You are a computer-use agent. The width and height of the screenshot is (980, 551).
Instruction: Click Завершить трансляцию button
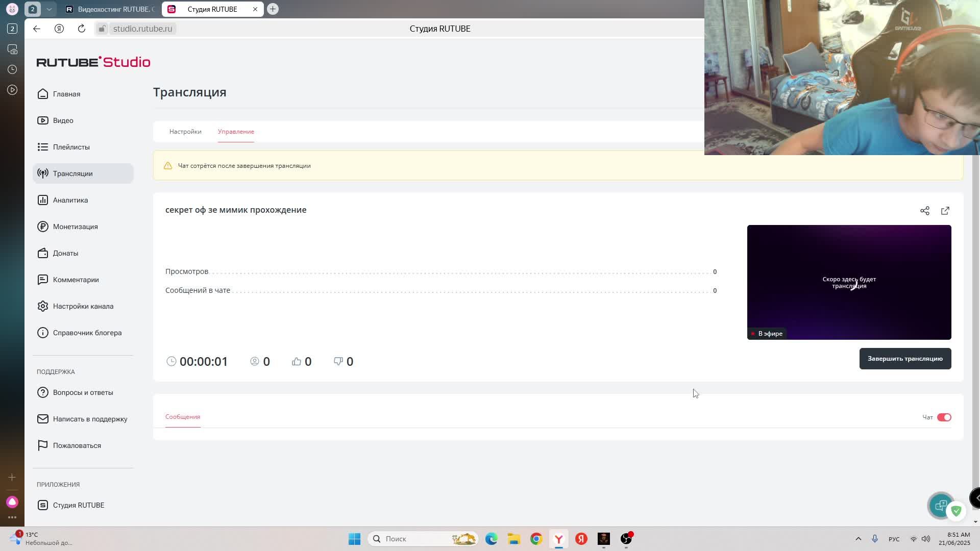pos(904,359)
